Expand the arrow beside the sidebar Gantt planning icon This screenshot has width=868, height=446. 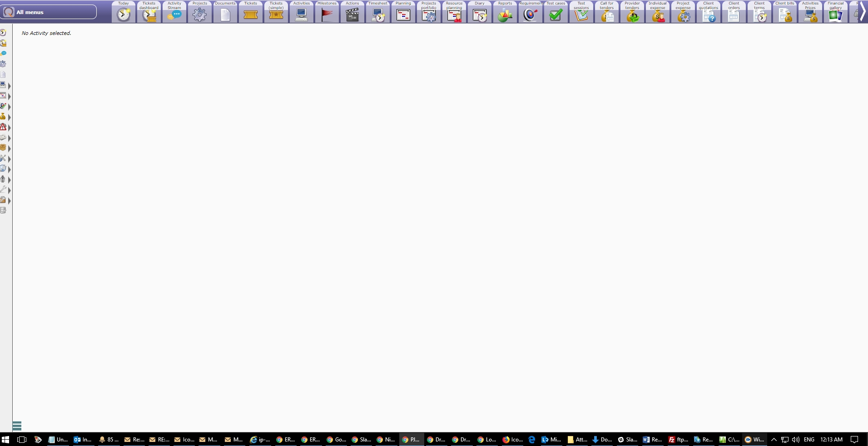click(9, 97)
